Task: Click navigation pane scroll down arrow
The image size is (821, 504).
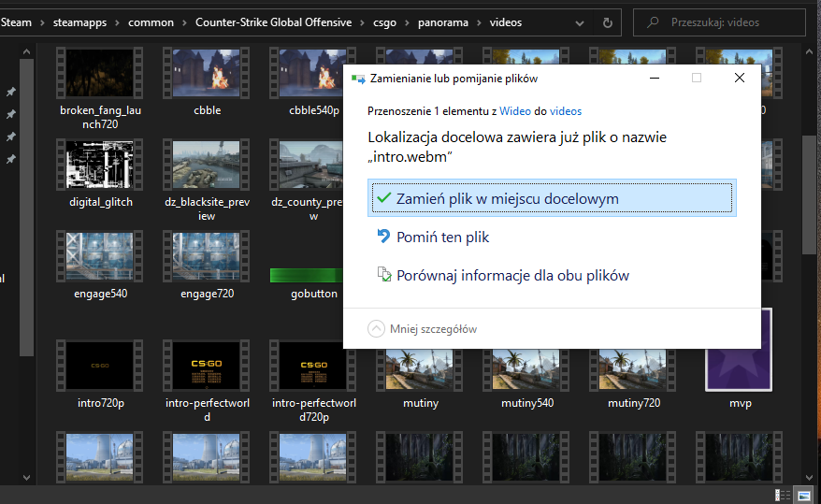Action: [x=26, y=477]
